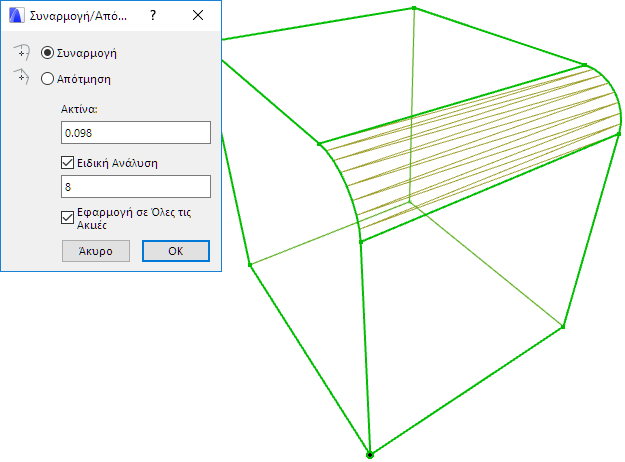Open help with the question mark button
This screenshot has width=625, height=462.
[153, 16]
